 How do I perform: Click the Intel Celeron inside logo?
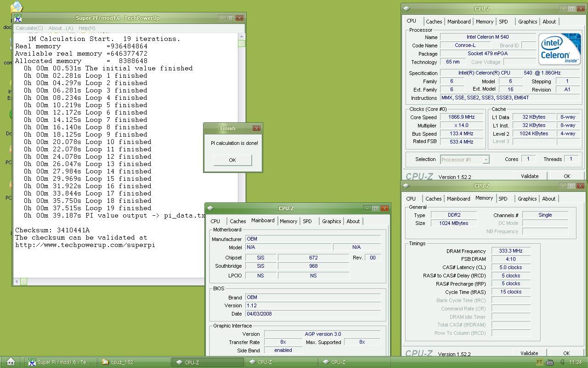coord(559,49)
